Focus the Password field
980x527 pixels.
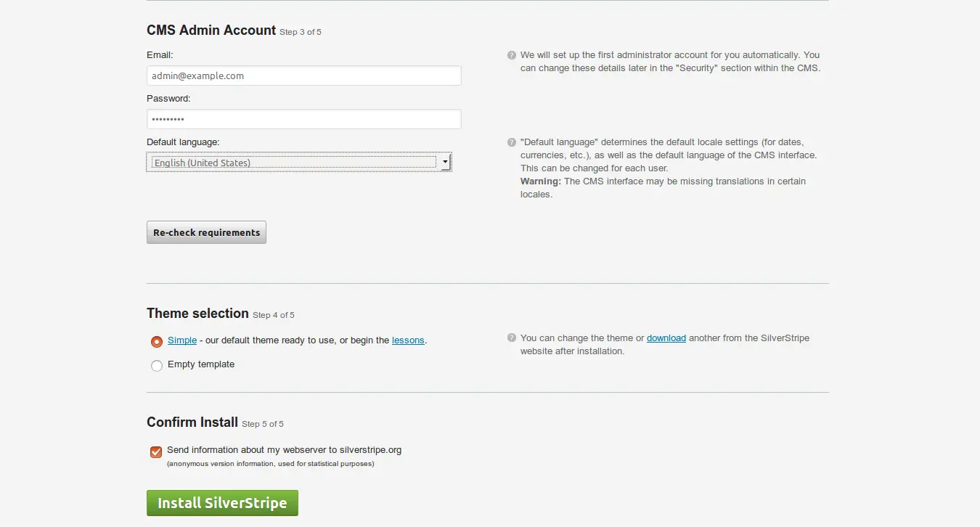coord(304,119)
